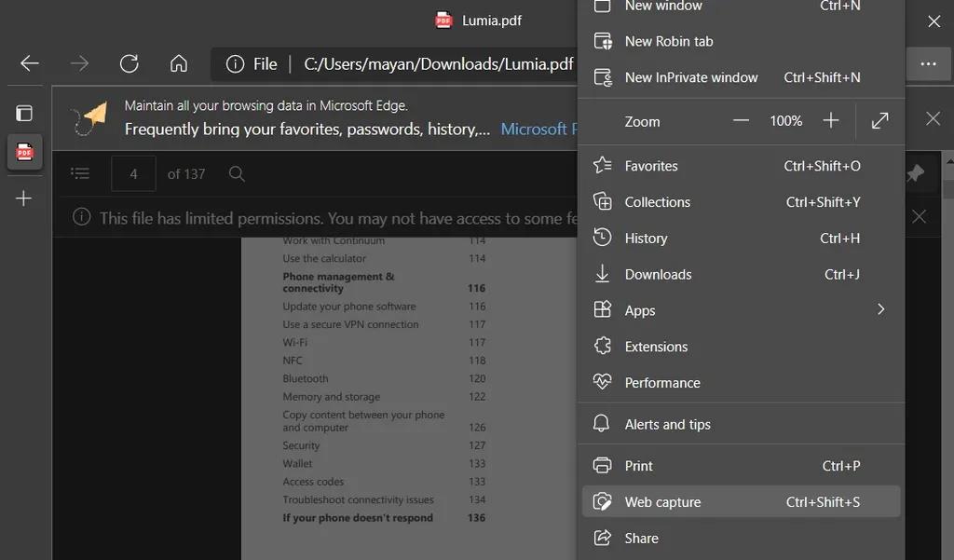The width and height of the screenshot is (954, 560).
Task: Open a New Robin tab
Action: [741, 41]
